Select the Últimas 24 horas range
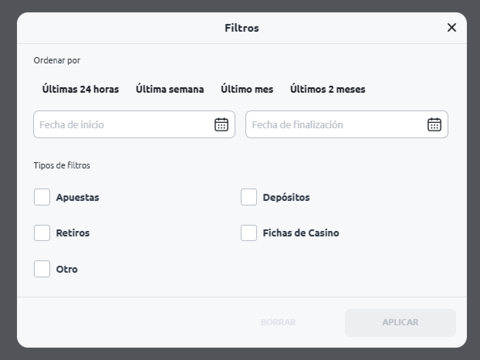This screenshot has width=480, height=360. pyautogui.click(x=80, y=89)
